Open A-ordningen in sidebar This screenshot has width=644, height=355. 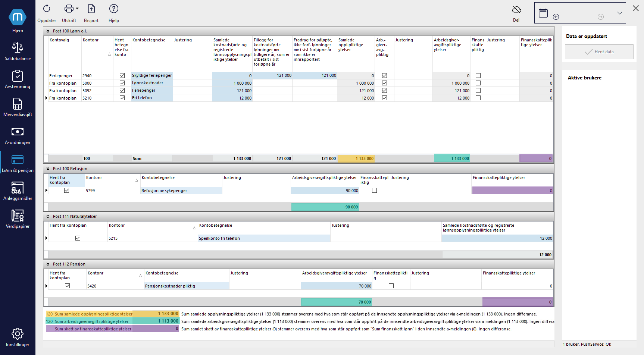click(x=18, y=135)
